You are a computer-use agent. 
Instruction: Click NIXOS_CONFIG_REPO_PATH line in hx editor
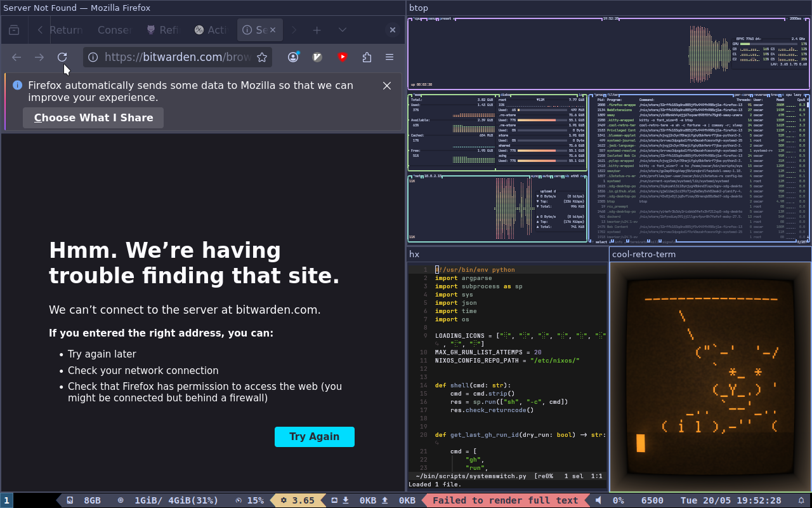(507, 361)
